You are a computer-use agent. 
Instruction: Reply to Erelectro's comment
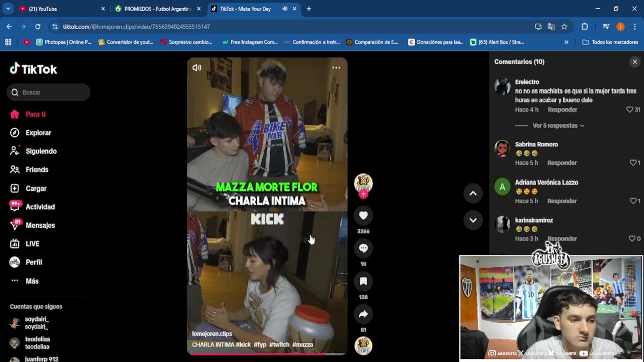pos(562,110)
